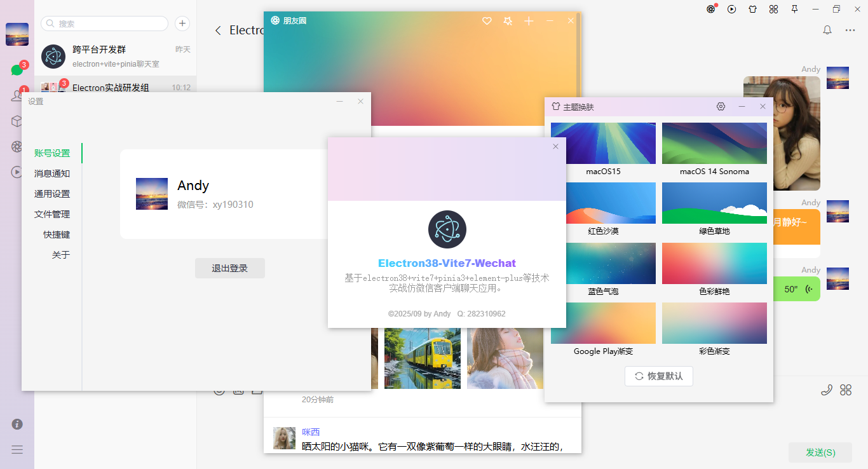Image resolution: width=868 pixels, height=469 pixels.
Task: Switch to 消息通知 in settings
Action: (52, 173)
